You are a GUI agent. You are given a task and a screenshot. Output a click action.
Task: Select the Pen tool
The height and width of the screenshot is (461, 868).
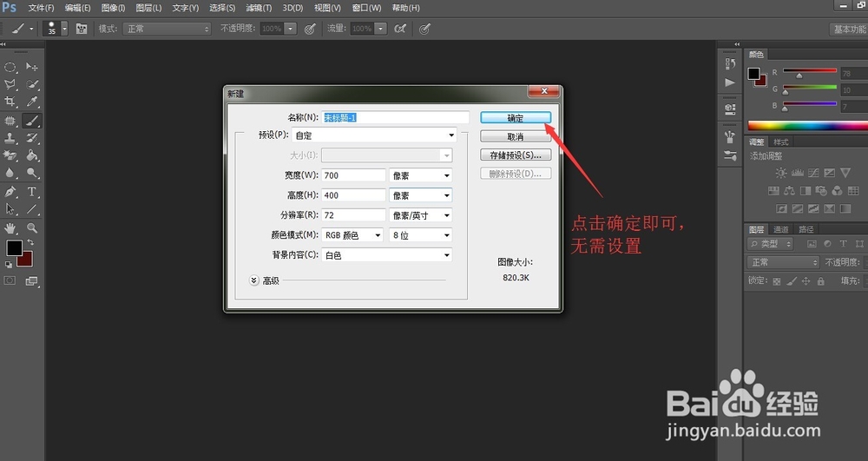click(10, 192)
